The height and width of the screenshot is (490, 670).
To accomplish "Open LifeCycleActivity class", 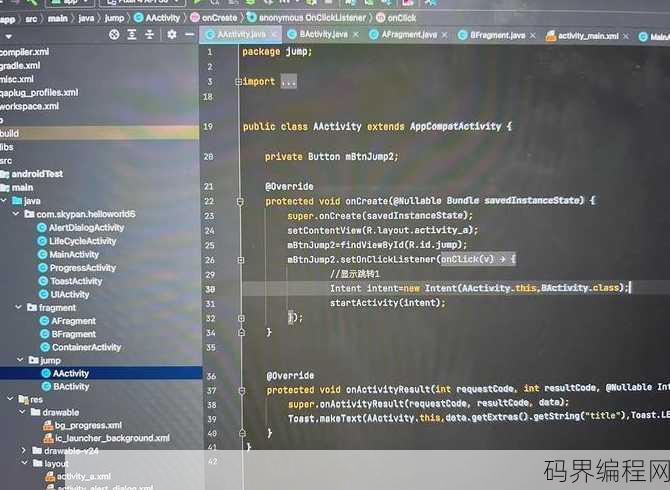I will pos(77,241).
